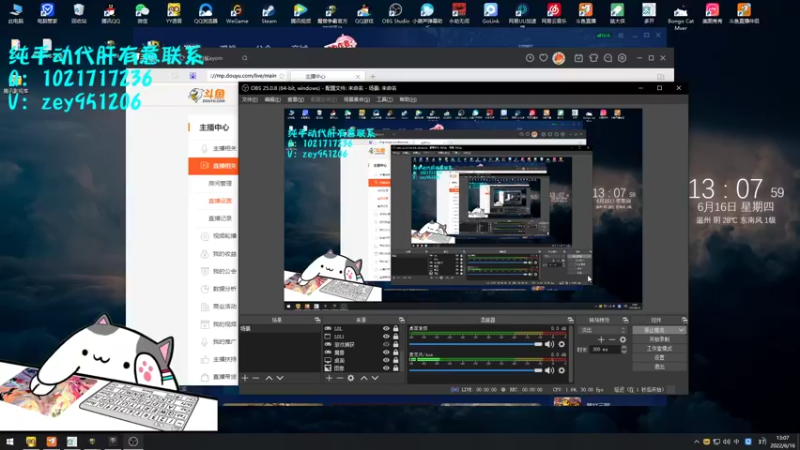800x450 pixels.
Task: Remove scene transition with minus icon
Action: point(612,340)
